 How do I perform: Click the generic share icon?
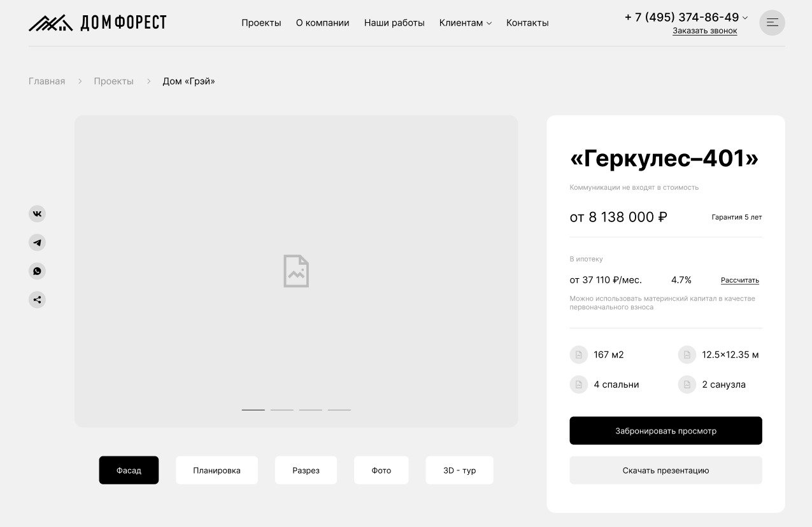tap(37, 300)
